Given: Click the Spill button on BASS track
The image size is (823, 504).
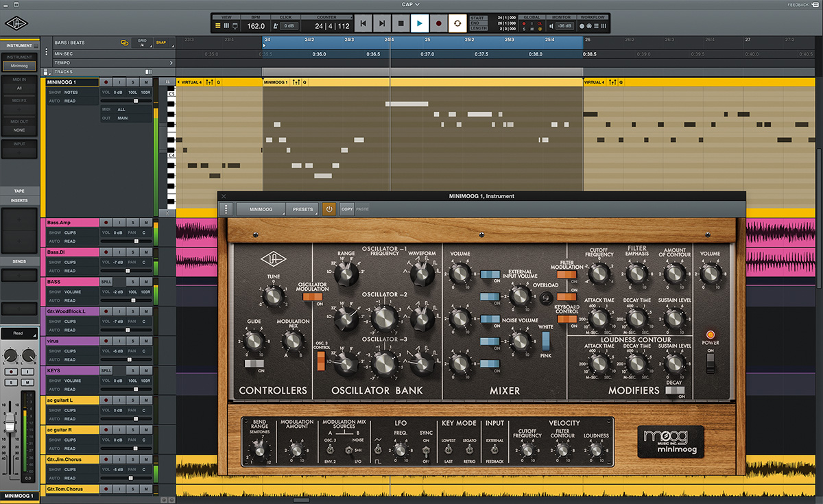Looking at the screenshot, I should tap(106, 282).
